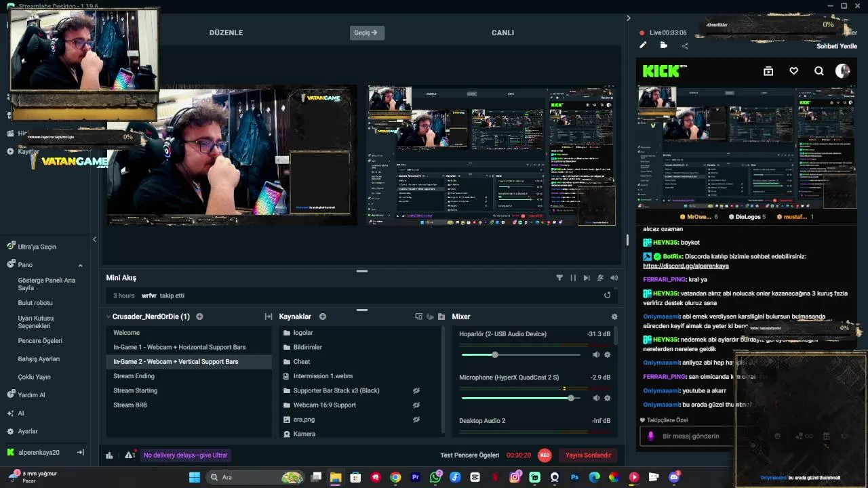Switch to the DÜZENLE studio mode pane

[226, 33]
